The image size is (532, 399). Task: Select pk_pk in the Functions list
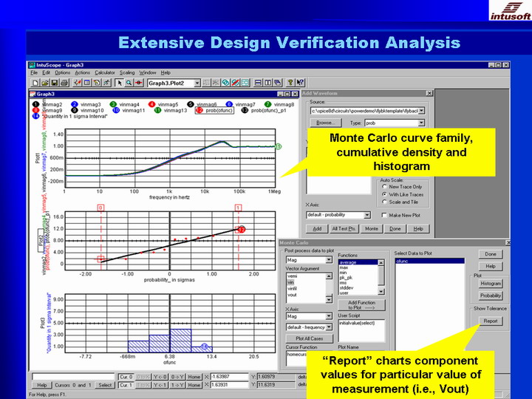(x=346, y=278)
